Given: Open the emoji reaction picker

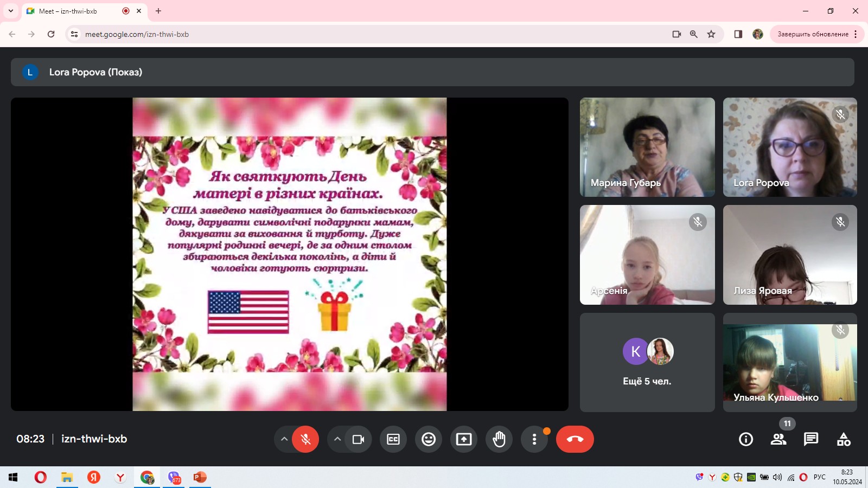Looking at the screenshot, I should tap(429, 439).
